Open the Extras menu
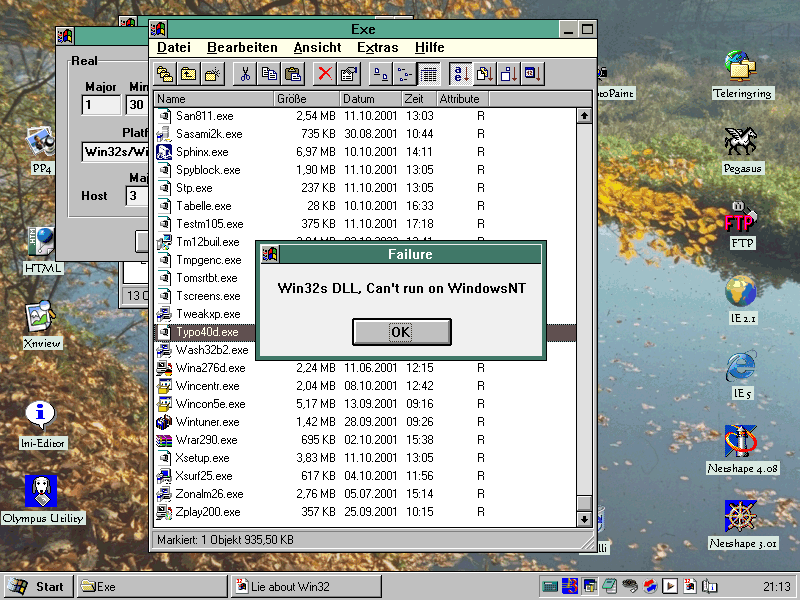800x600 pixels. click(x=377, y=47)
